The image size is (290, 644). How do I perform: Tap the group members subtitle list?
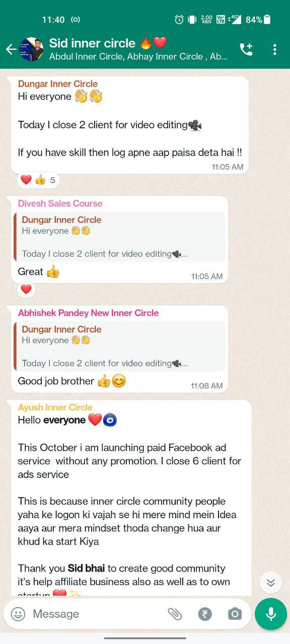(x=138, y=57)
